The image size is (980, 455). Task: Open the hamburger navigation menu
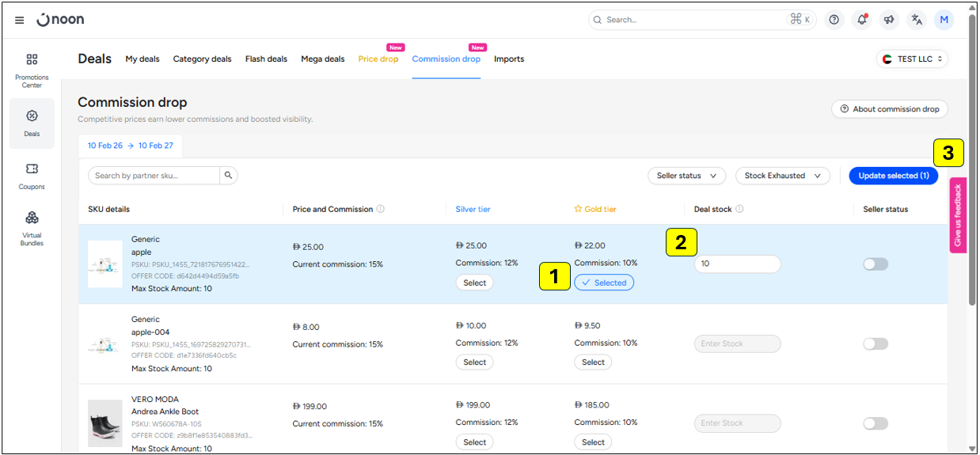19,20
